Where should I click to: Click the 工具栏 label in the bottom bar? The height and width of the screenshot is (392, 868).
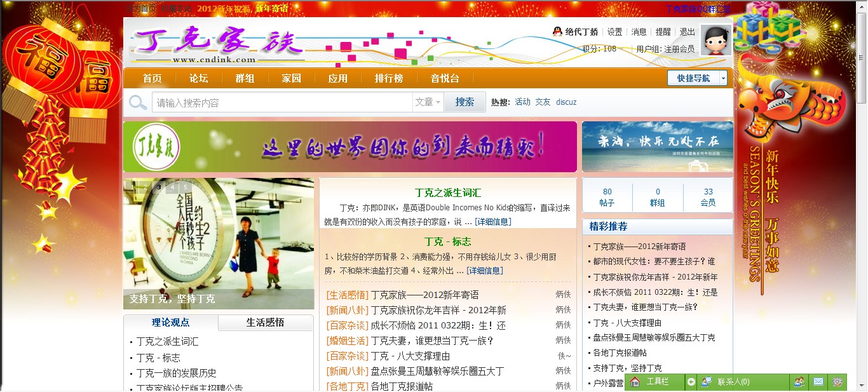[658, 382]
